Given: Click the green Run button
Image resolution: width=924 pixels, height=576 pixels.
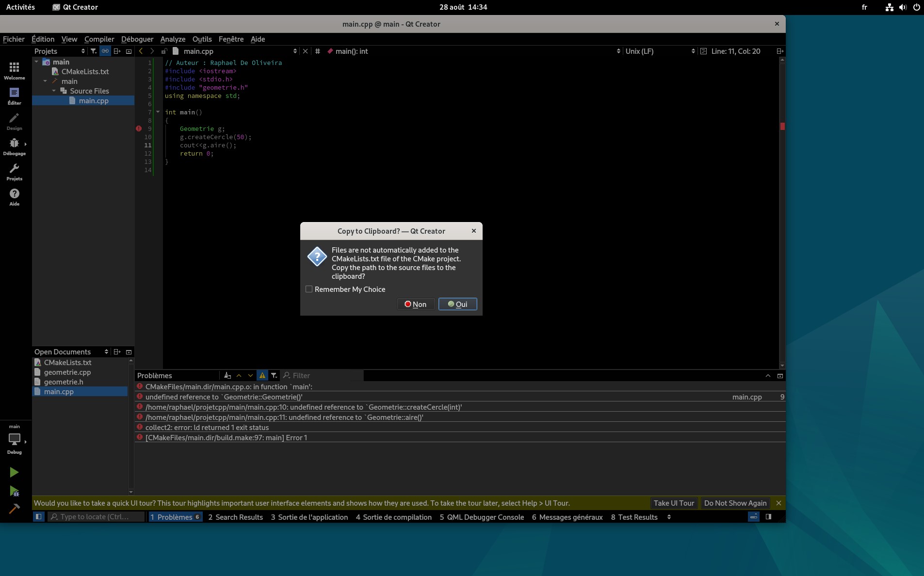Looking at the screenshot, I should tap(14, 472).
